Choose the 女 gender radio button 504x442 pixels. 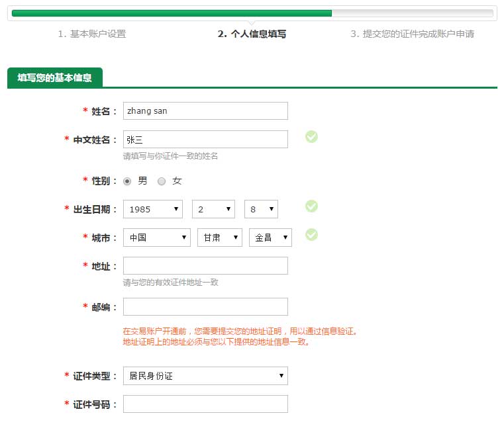click(x=162, y=181)
